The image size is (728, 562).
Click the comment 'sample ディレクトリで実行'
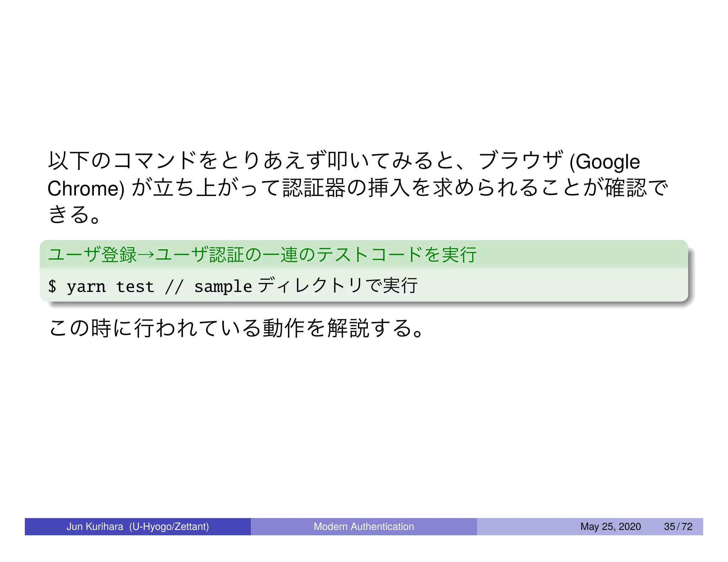pos(306,286)
